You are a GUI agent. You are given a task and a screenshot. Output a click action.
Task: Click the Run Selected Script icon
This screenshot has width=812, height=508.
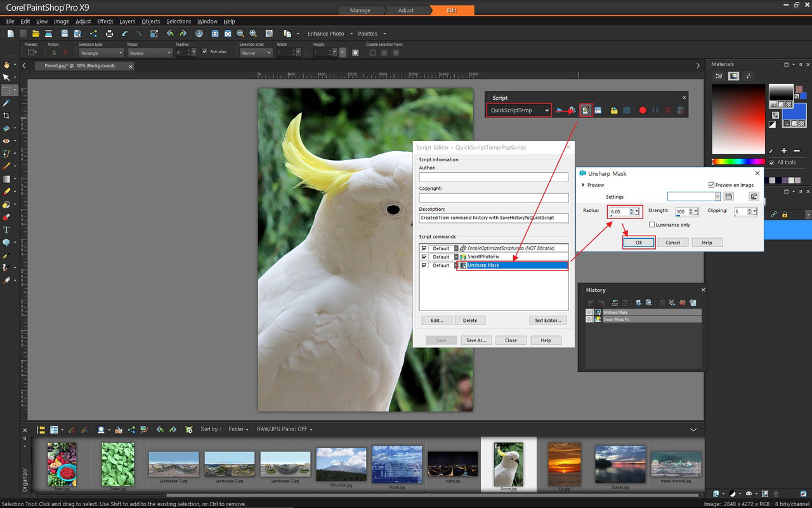click(x=559, y=110)
